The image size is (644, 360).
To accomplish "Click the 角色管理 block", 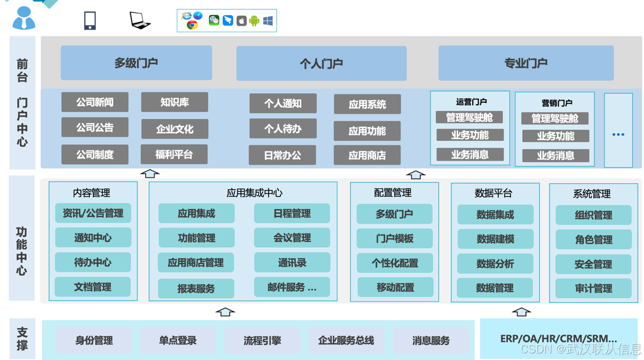I will (594, 239).
